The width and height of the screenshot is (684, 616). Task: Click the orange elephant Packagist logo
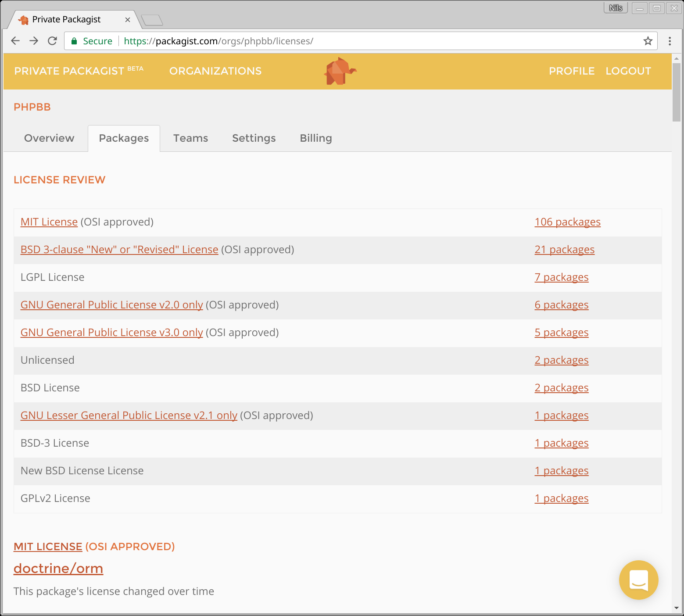340,71
